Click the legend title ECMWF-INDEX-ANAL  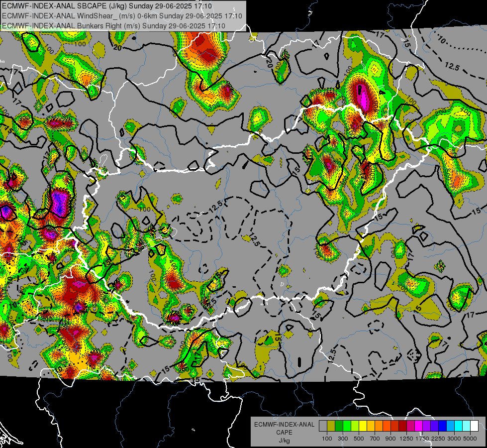click(284, 425)
